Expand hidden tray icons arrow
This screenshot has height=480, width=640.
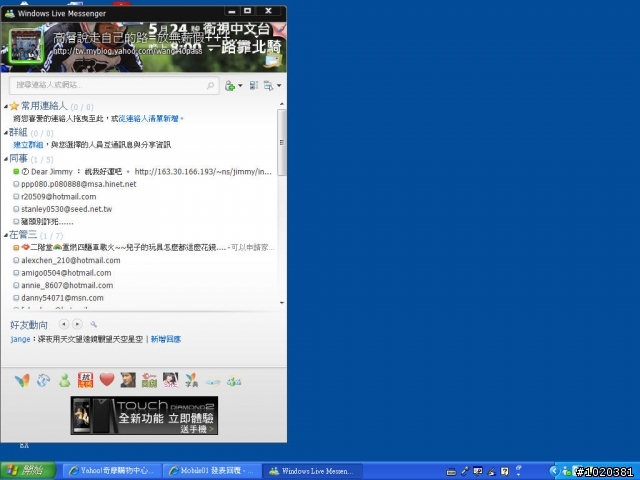click(x=553, y=471)
